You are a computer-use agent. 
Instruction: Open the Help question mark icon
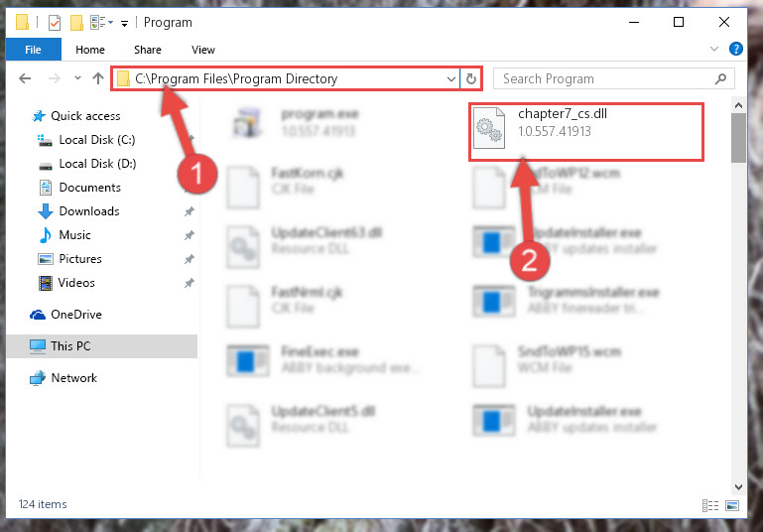736,49
